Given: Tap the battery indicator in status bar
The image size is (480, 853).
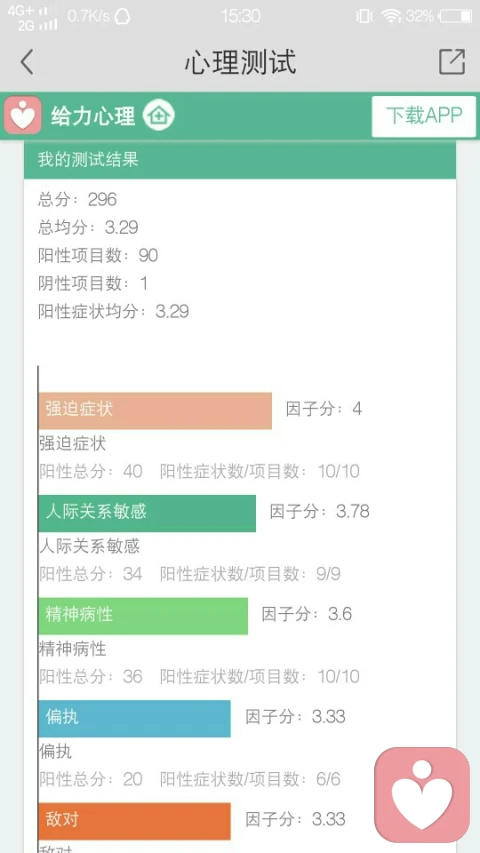Looking at the screenshot, I should pyautogui.click(x=456, y=16).
